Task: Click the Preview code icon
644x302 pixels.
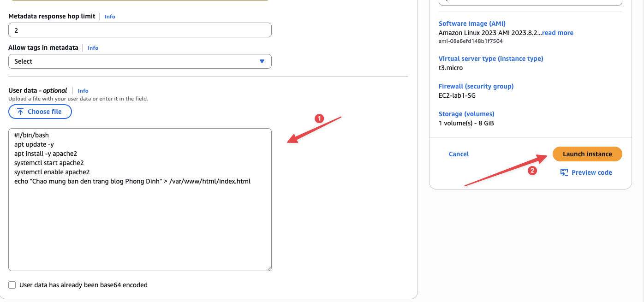Action: coord(564,172)
